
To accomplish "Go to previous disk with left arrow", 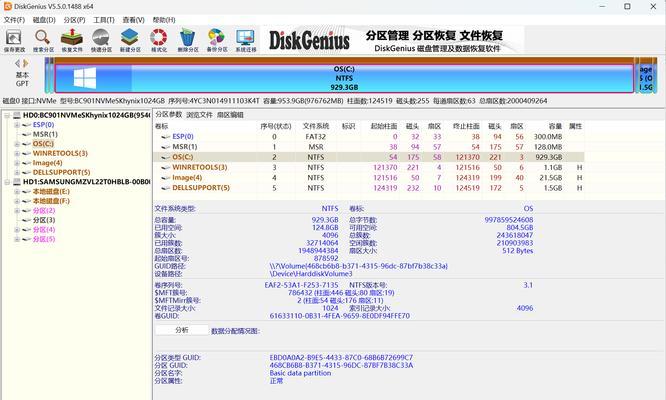I will (17, 63).
